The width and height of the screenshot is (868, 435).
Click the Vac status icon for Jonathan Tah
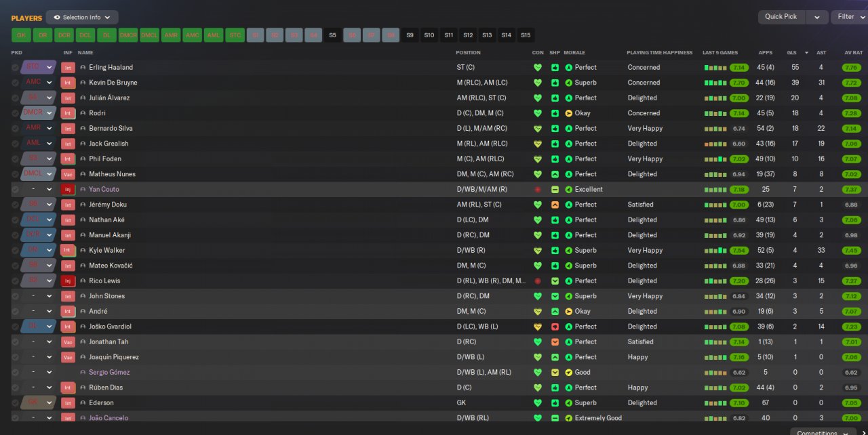tap(68, 341)
